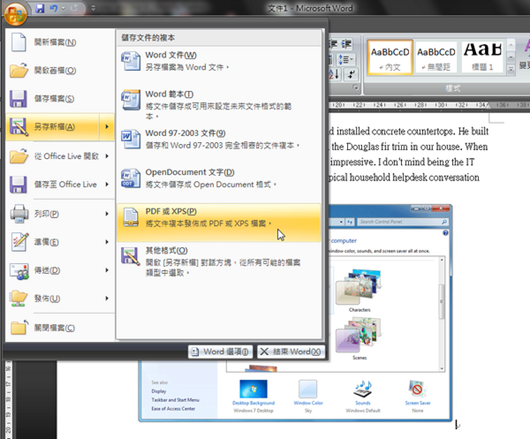Open the Line Spacing ribbon dropdown
The image size is (530, 439).
(346, 59)
